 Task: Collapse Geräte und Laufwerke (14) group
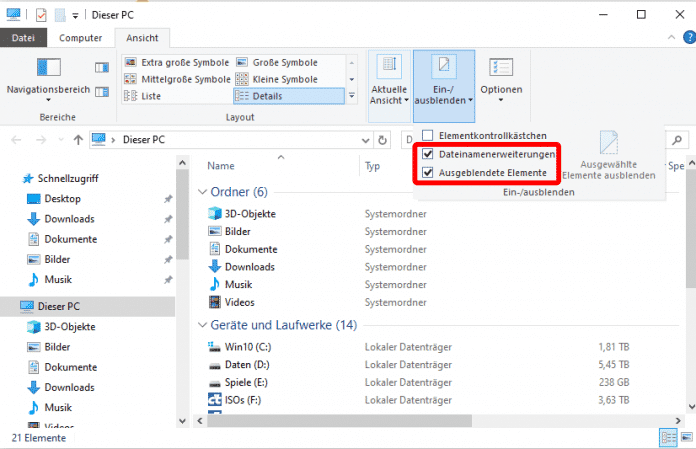202,325
